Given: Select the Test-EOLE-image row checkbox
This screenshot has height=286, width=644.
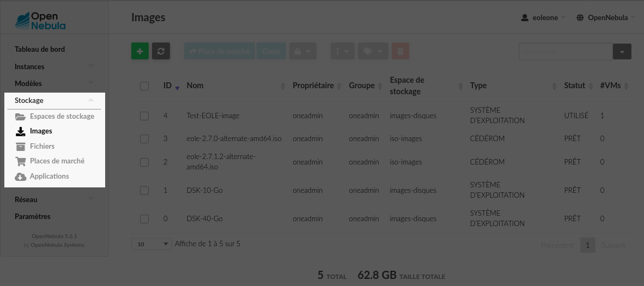Looking at the screenshot, I should [144, 116].
